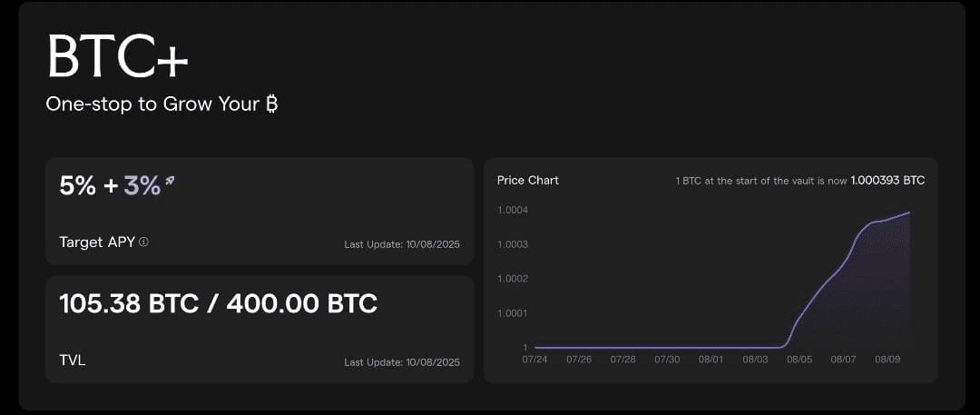This screenshot has width=980, height=415.
Task: Click the 1.0002 y-axis label
Action: coord(513,279)
